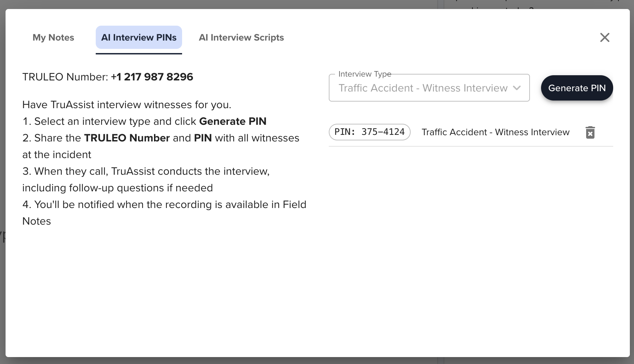Select the AI Interview PINs tab
The height and width of the screenshot is (364, 634).
pyautogui.click(x=139, y=37)
